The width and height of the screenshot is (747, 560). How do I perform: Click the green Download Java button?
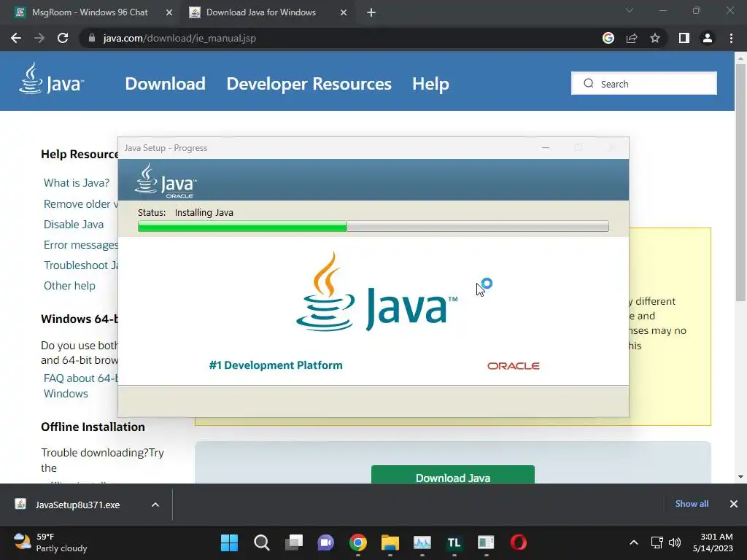452,475
